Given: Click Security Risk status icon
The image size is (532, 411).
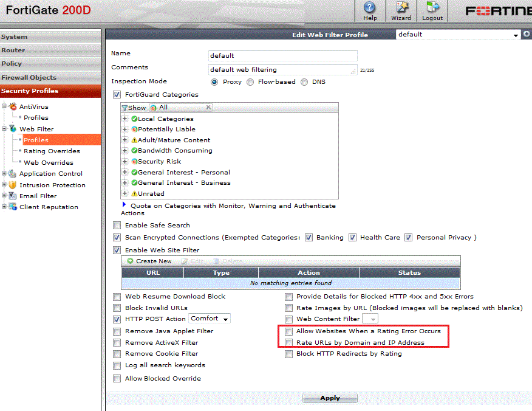Looking at the screenshot, I should pyautogui.click(x=134, y=161).
